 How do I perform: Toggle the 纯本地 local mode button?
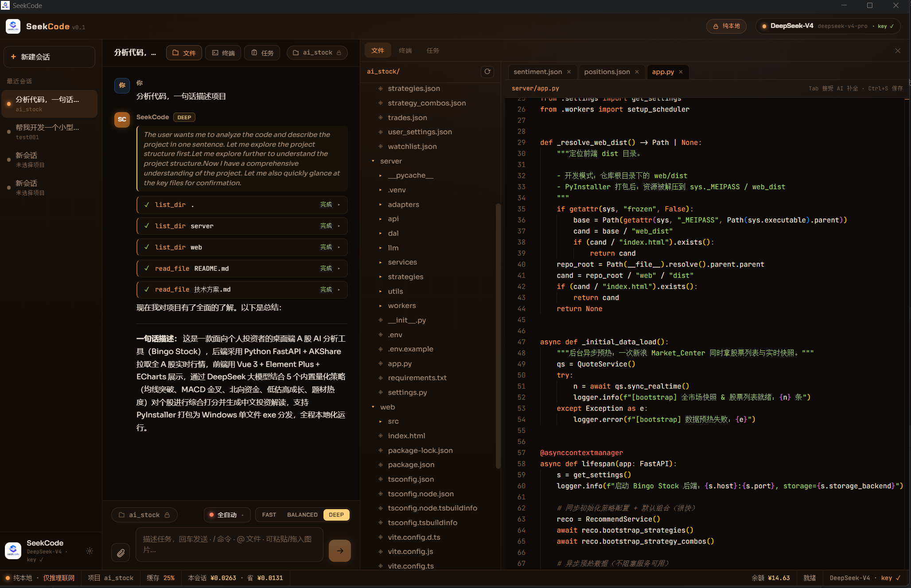pyautogui.click(x=726, y=26)
